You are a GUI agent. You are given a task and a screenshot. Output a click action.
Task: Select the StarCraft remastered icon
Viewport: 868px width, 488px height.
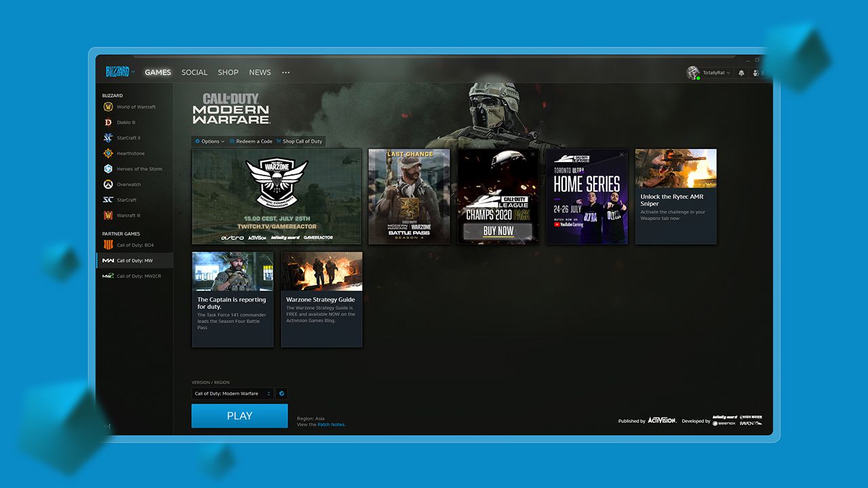[108, 200]
